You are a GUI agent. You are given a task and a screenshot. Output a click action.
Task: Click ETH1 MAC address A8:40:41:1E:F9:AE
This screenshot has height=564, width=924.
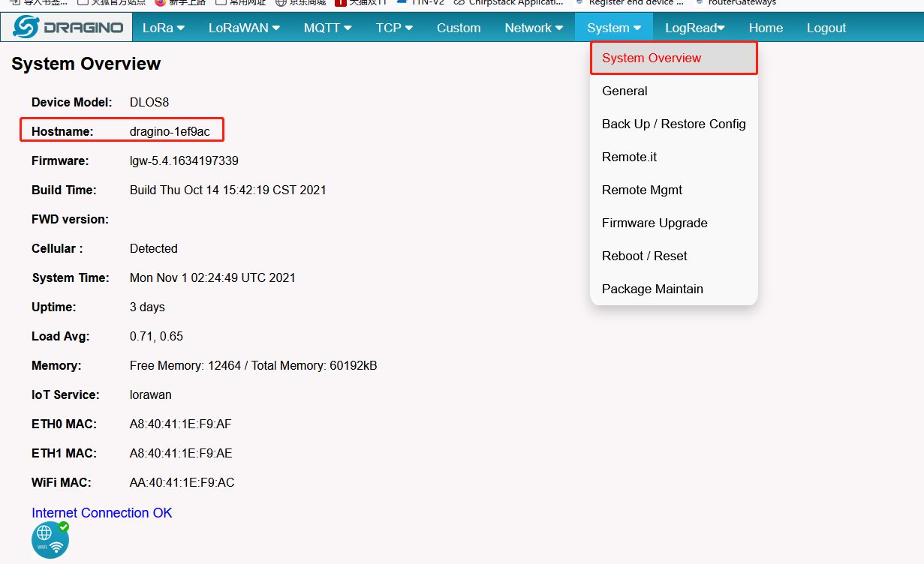click(181, 454)
